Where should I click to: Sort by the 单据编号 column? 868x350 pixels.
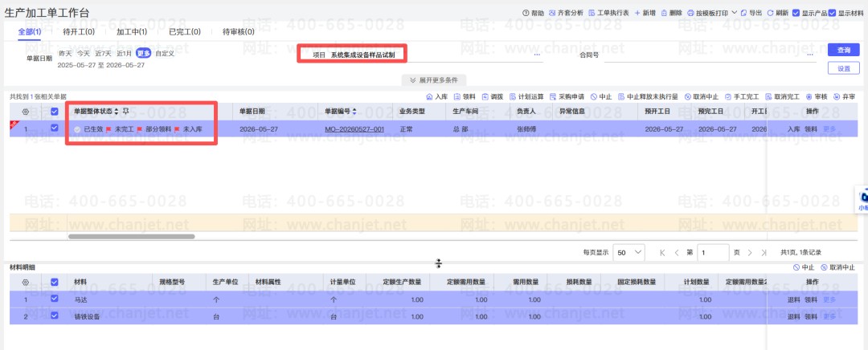pyautogui.click(x=354, y=111)
